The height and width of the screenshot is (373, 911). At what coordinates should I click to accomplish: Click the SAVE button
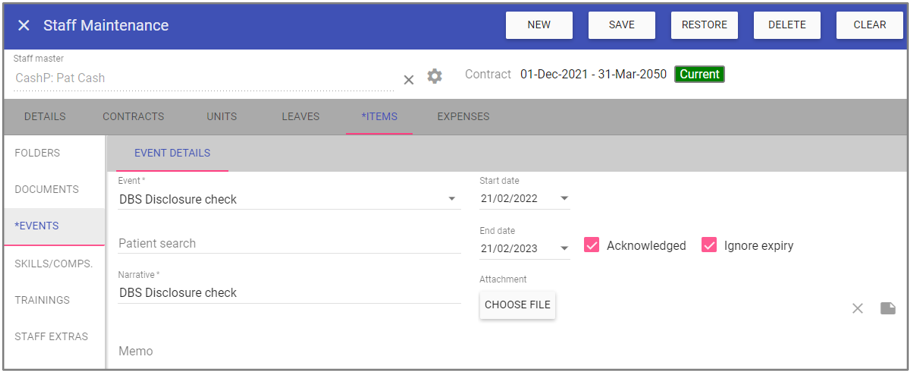(622, 25)
